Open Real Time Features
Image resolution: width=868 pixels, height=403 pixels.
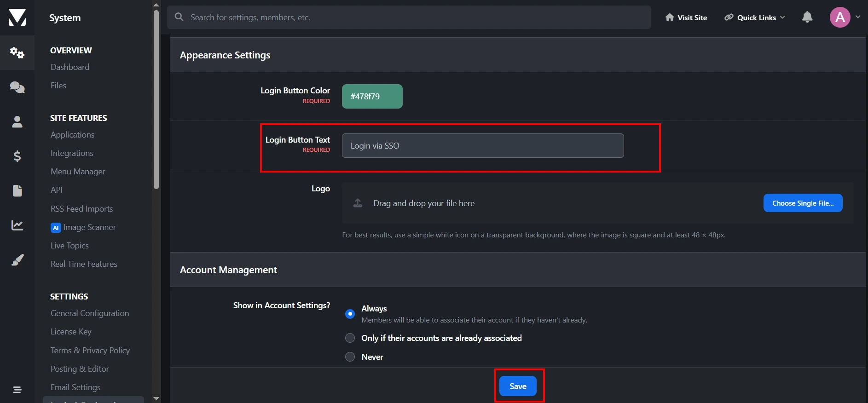pyautogui.click(x=84, y=264)
